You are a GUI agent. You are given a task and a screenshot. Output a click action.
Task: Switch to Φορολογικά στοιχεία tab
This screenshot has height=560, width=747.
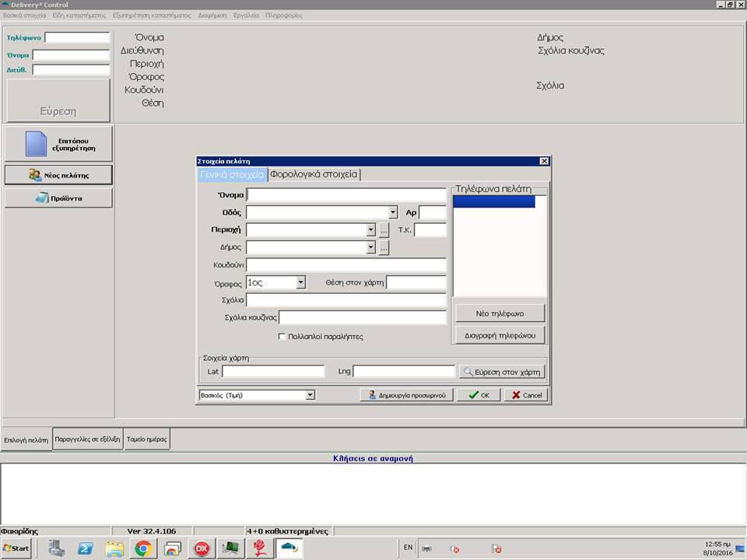314,174
